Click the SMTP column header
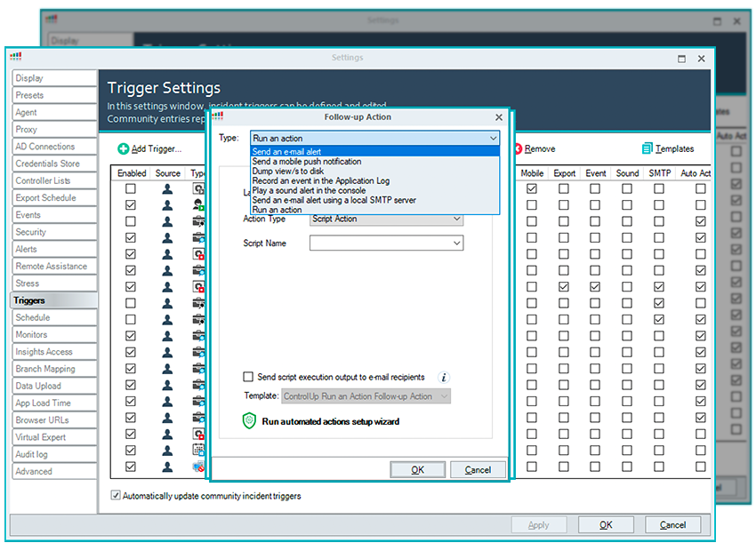 (660, 173)
